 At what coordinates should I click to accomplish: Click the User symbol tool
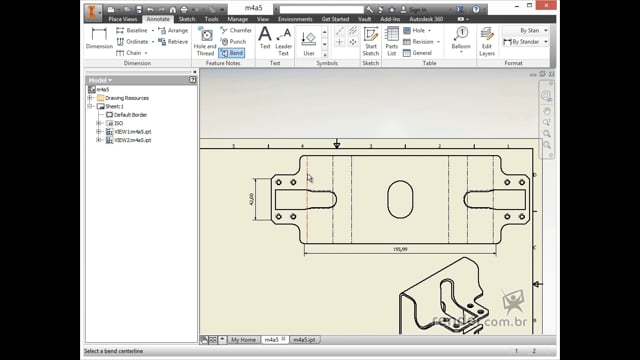coord(309,43)
